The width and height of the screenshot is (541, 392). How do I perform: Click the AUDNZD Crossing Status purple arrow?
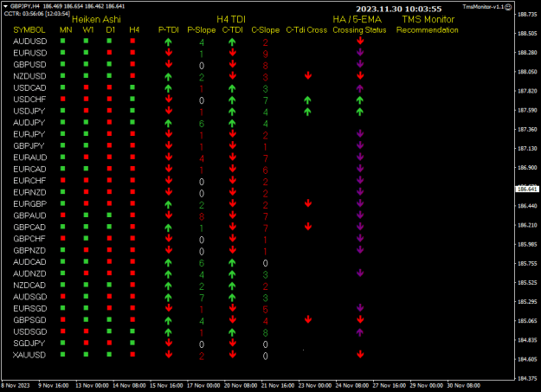click(x=360, y=273)
